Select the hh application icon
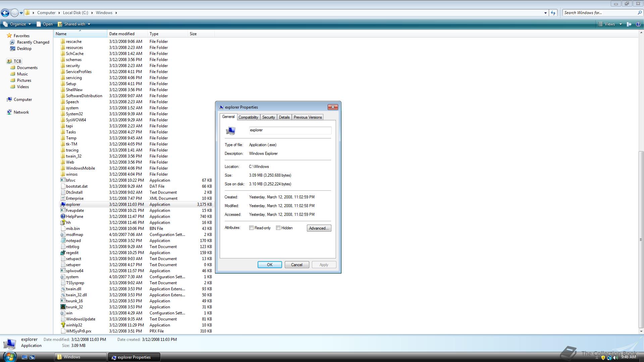The height and width of the screenshot is (362, 644). click(63, 223)
